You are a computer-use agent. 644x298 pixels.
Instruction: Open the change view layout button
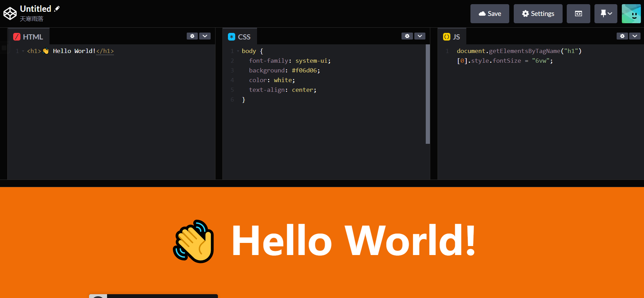[x=578, y=14]
